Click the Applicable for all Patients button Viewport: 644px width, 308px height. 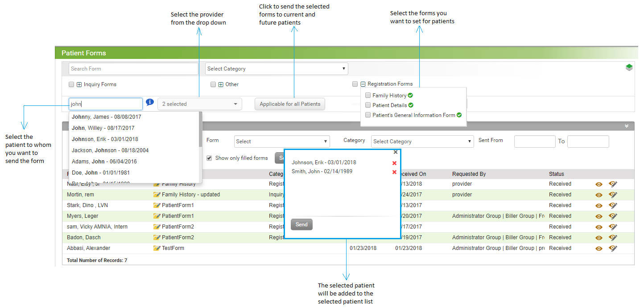290,104
